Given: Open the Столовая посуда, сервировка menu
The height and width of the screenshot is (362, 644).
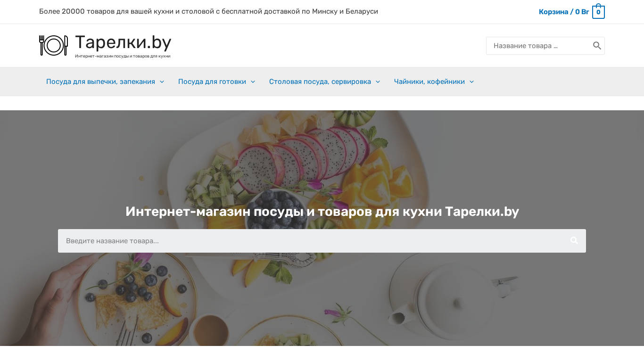Looking at the screenshot, I should (x=320, y=82).
